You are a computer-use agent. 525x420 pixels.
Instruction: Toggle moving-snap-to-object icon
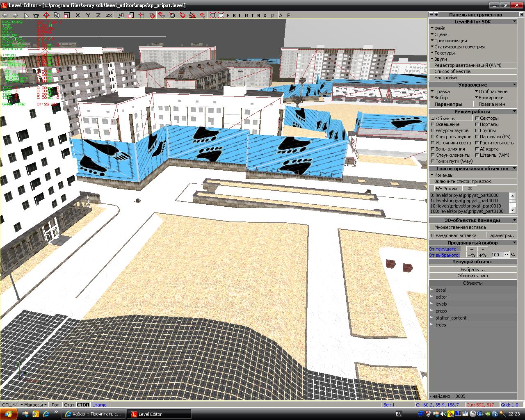[x=162, y=15]
